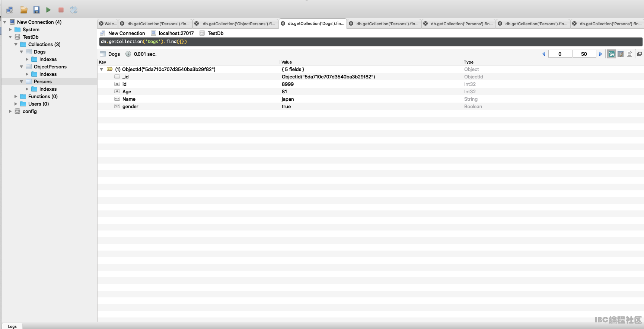Expand the config database node
644x329 pixels.
point(10,111)
